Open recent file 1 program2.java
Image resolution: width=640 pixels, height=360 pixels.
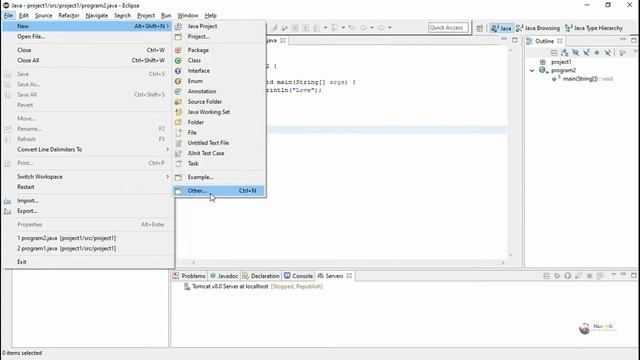click(88, 238)
